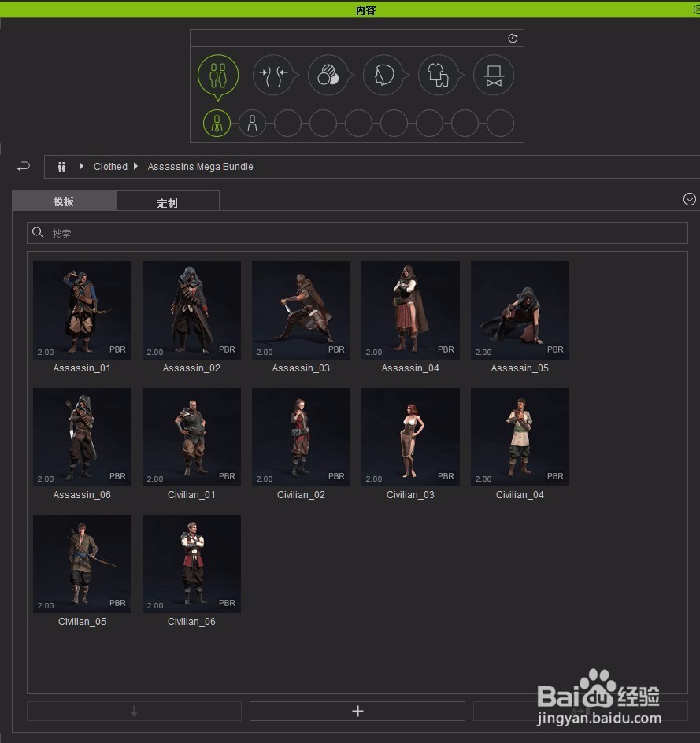Expand breadcrumb arrow after Clothed

pos(135,166)
